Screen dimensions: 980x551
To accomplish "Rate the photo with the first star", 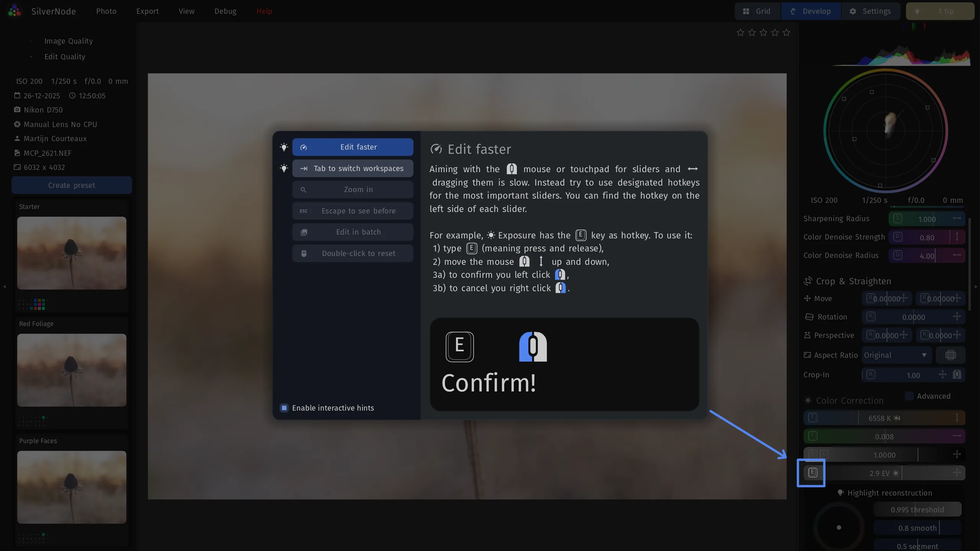I will tap(740, 33).
